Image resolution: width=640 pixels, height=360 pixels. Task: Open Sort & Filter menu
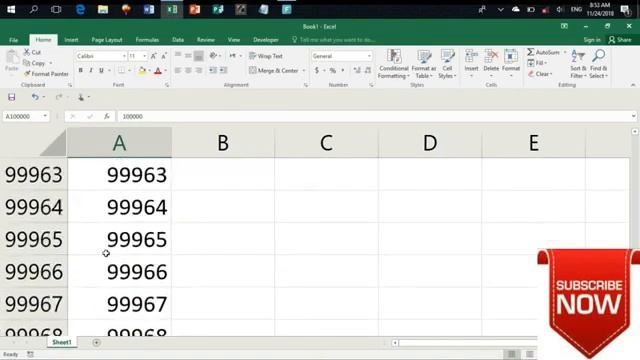point(578,64)
